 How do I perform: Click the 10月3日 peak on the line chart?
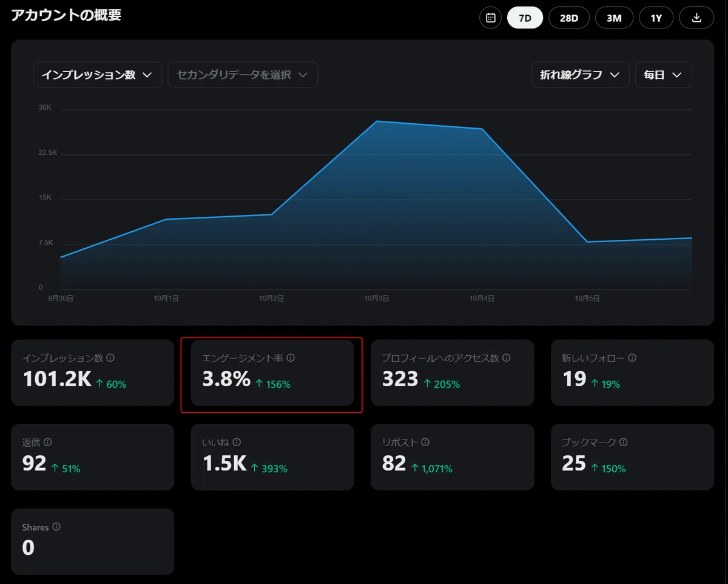[x=377, y=121]
